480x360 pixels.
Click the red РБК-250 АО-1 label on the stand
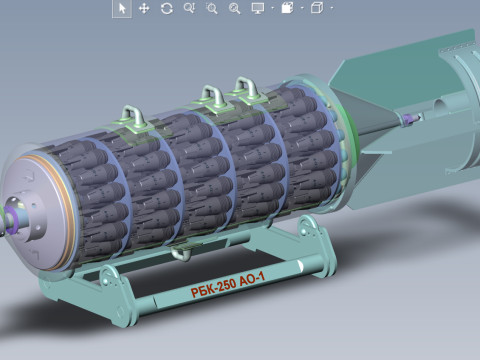click(x=228, y=284)
